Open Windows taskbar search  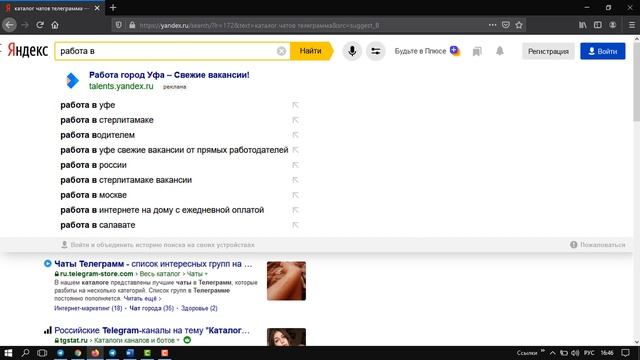pos(25,353)
